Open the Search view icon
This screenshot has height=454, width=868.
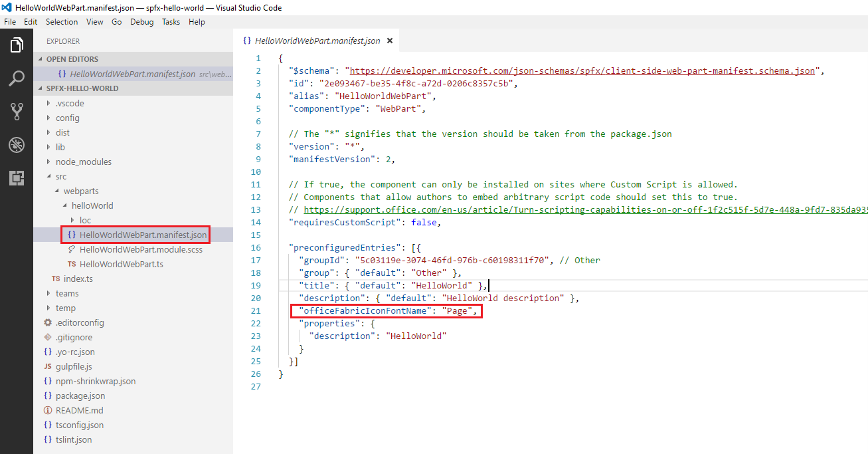pyautogui.click(x=17, y=79)
